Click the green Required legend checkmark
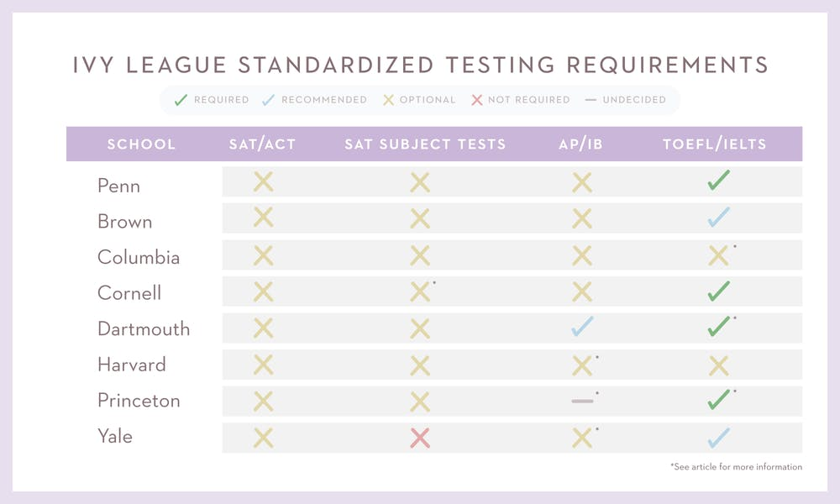 [x=181, y=100]
